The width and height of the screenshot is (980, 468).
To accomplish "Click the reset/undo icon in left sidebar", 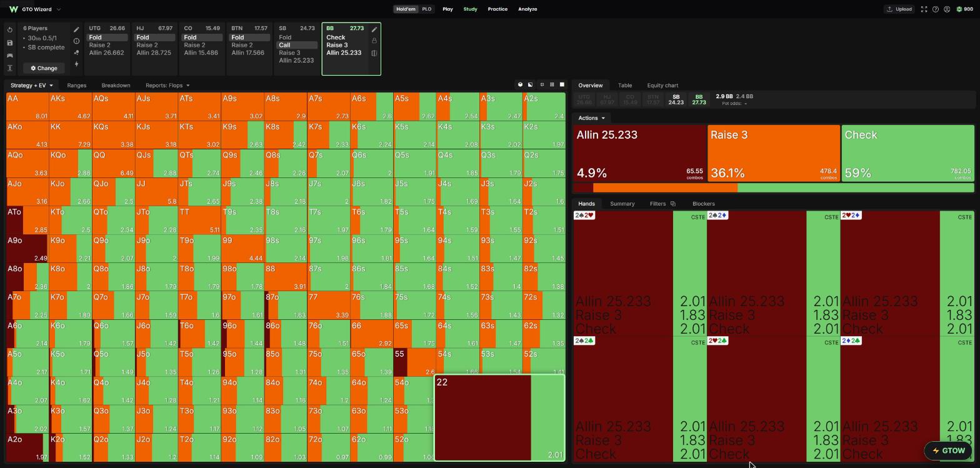I will [x=10, y=30].
